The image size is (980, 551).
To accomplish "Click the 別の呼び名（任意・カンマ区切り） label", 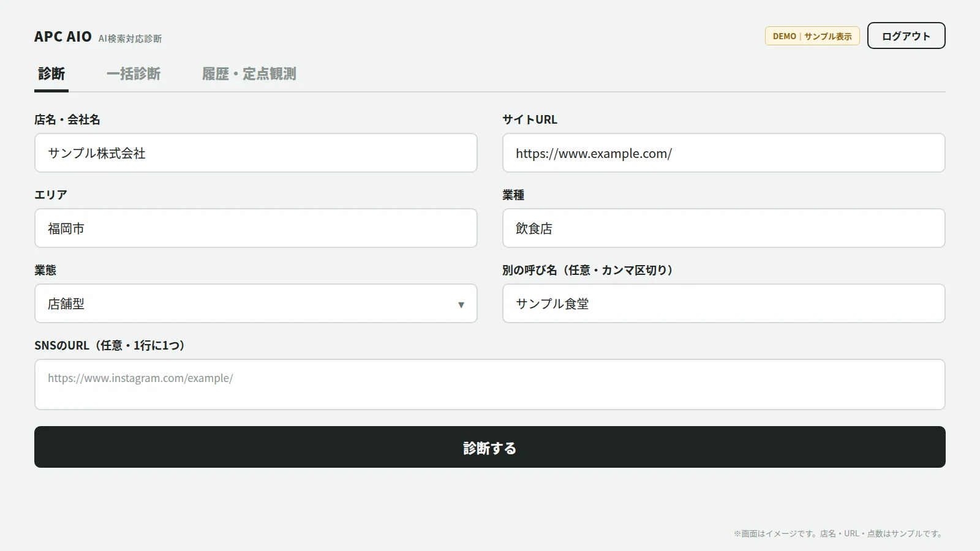I will point(588,270).
